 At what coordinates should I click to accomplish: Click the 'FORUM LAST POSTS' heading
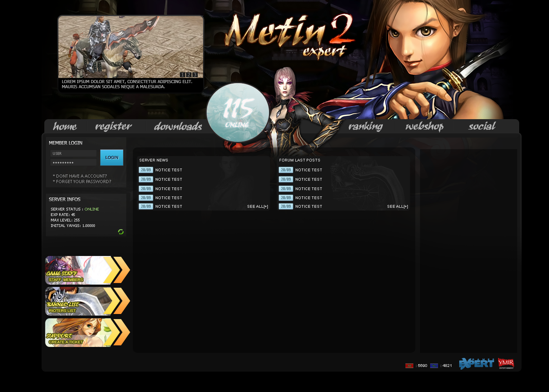click(x=300, y=160)
